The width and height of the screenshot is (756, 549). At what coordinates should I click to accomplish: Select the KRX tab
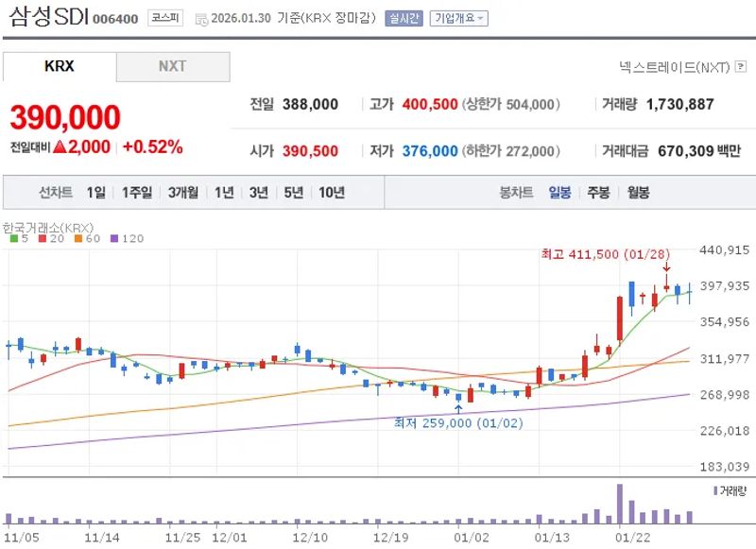[x=58, y=66]
